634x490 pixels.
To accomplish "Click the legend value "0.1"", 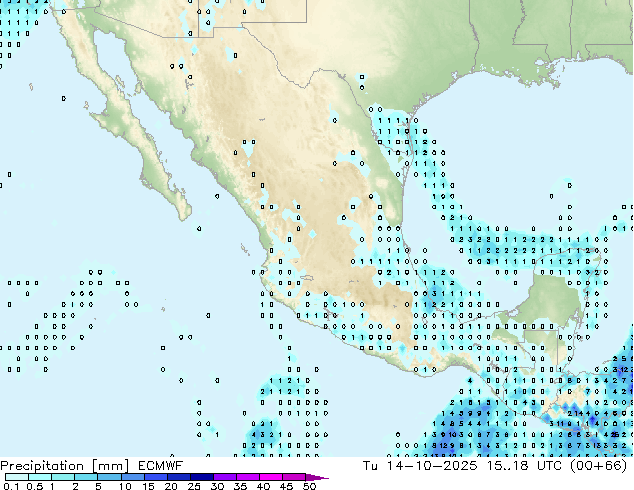I will (12, 486).
